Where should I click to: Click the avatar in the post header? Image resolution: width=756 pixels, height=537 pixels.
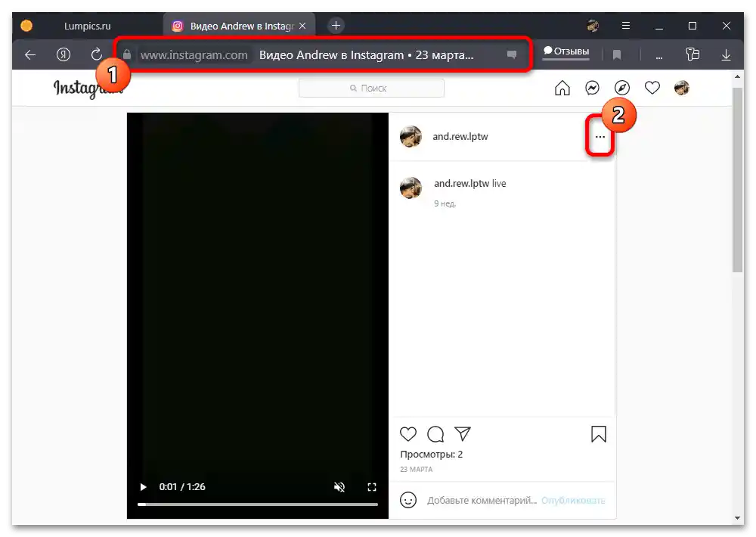click(x=411, y=137)
